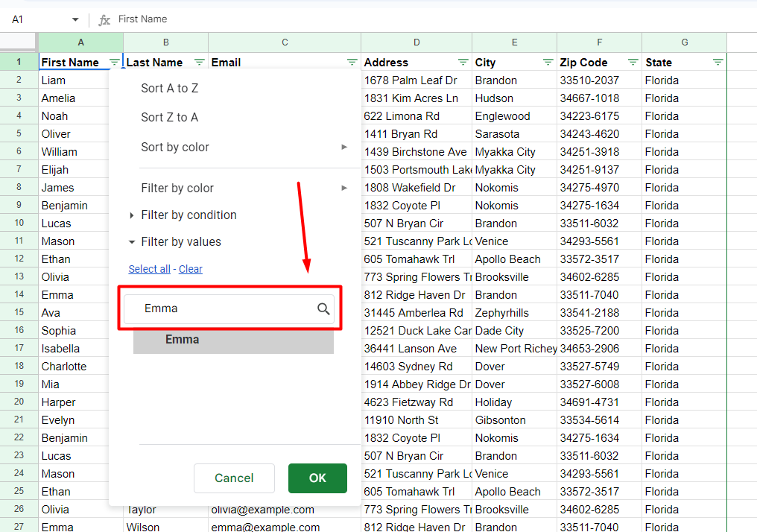Click the Clear link

point(191,269)
